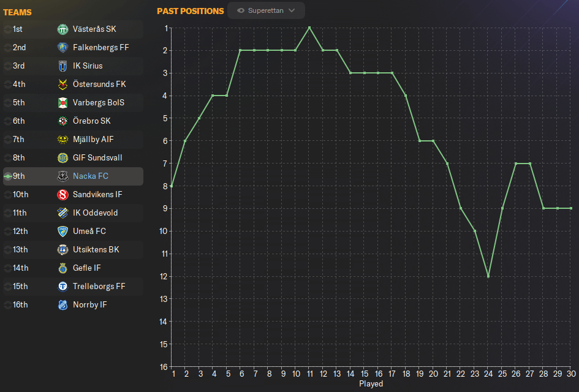Viewport: 579px width, 392px height.
Task: Toggle off Nacka FC graph line marker
Action: click(7, 176)
